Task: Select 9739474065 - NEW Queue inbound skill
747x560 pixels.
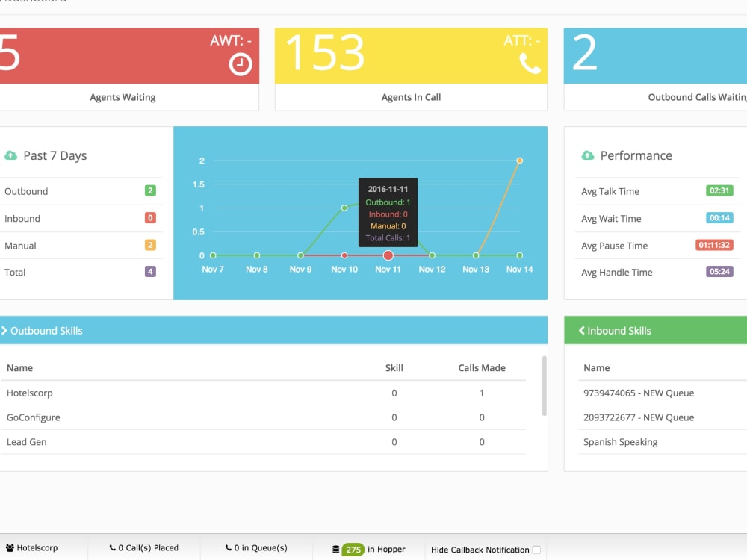Action: pyautogui.click(x=639, y=393)
